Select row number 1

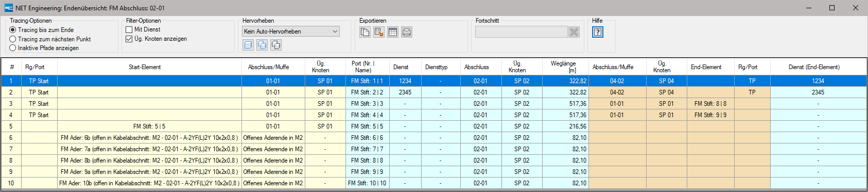tap(11, 81)
